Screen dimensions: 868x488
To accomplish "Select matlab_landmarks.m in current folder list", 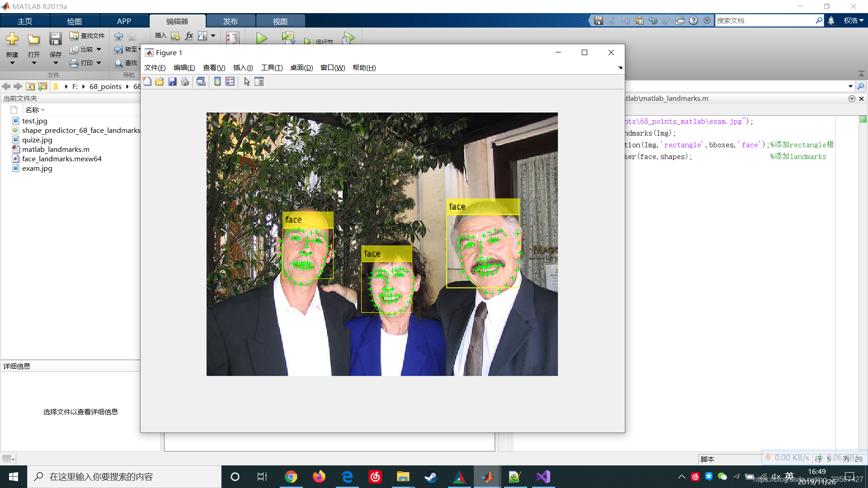I will 56,149.
